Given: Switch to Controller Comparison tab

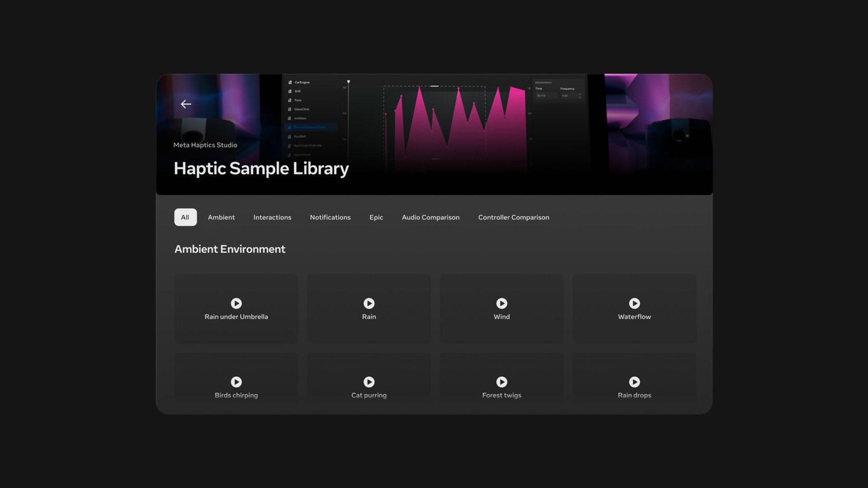Looking at the screenshot, I should [x=514, y=217].
